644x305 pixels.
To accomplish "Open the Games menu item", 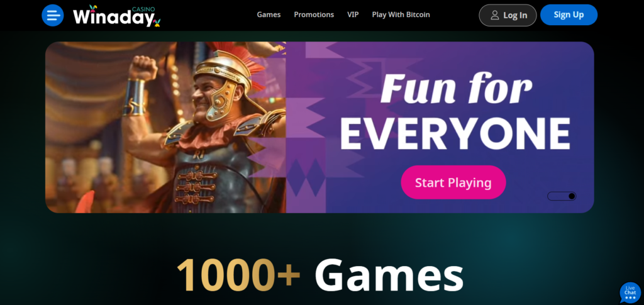I will [269, 14].
